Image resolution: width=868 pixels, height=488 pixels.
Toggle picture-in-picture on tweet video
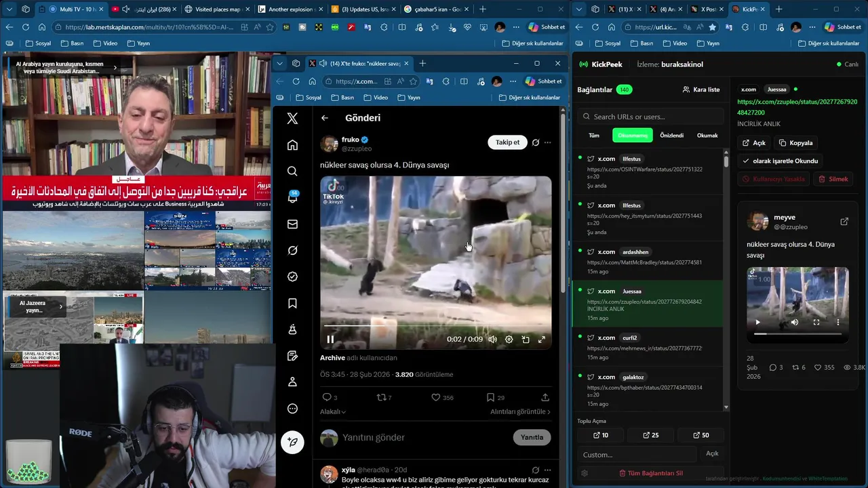point(526,340)
